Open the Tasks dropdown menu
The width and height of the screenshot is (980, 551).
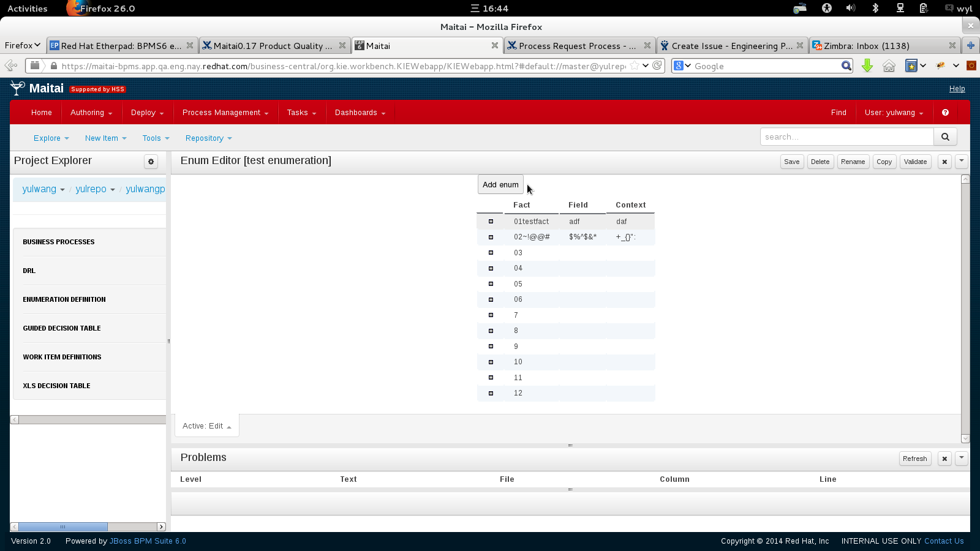point(301,113)
